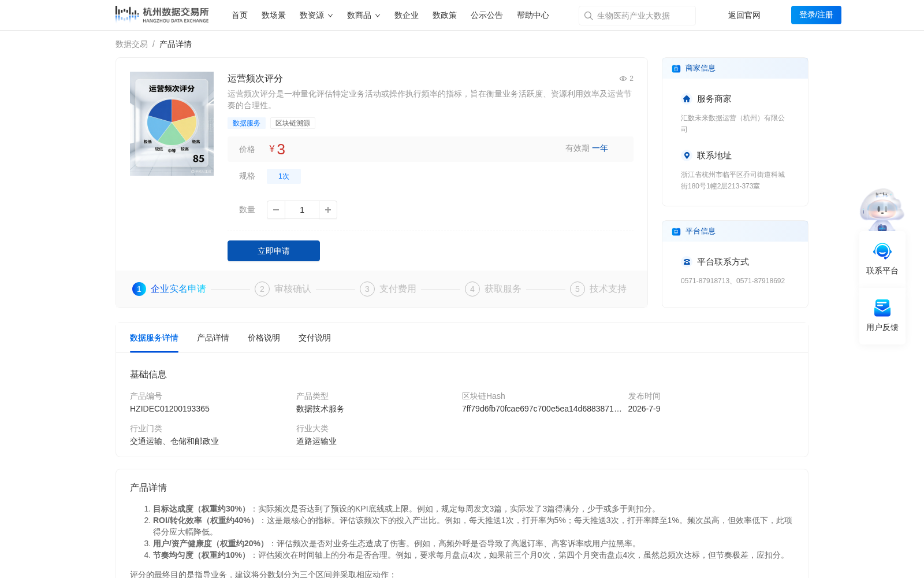Click 数据技术服务 product type value
Screen dimensions: 924x578
(x=321, y=409)
